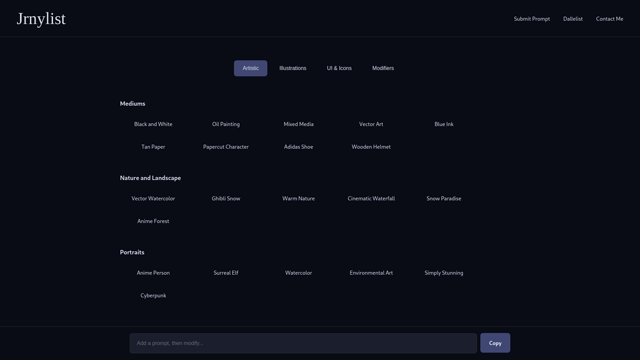Pick the Snow Paradise prompt

coord(444,198)
